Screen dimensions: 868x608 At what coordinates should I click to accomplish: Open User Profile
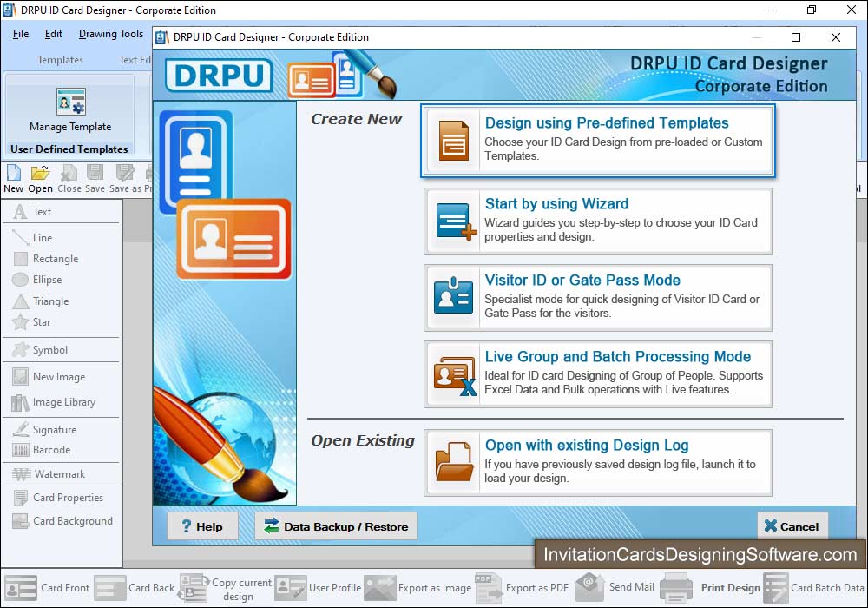click(x=319, y=587)
